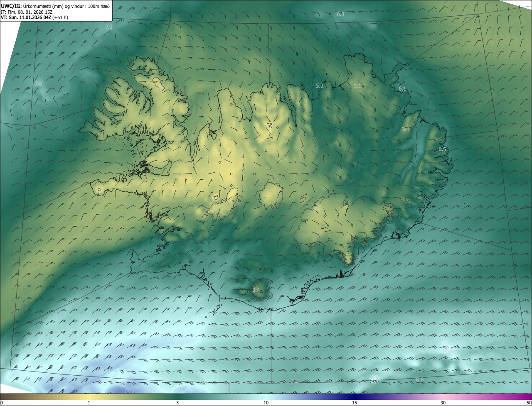Click the 5.3 precipitation value on the map
The width and height of the screenshot is (532, 406).
pyautogui.click(x=320, y=86)
